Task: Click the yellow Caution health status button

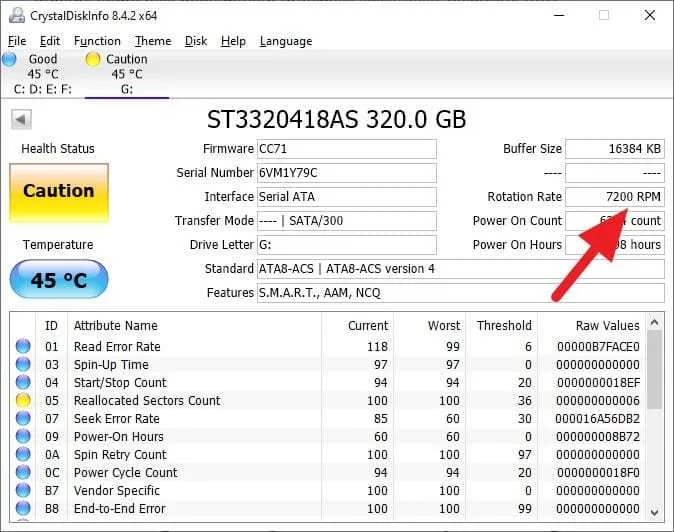Action: 59,192
